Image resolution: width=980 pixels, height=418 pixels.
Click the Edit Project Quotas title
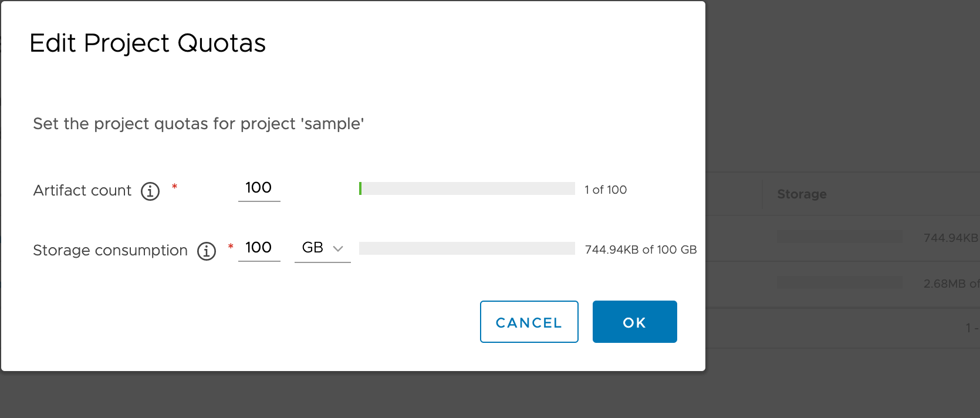148,43
